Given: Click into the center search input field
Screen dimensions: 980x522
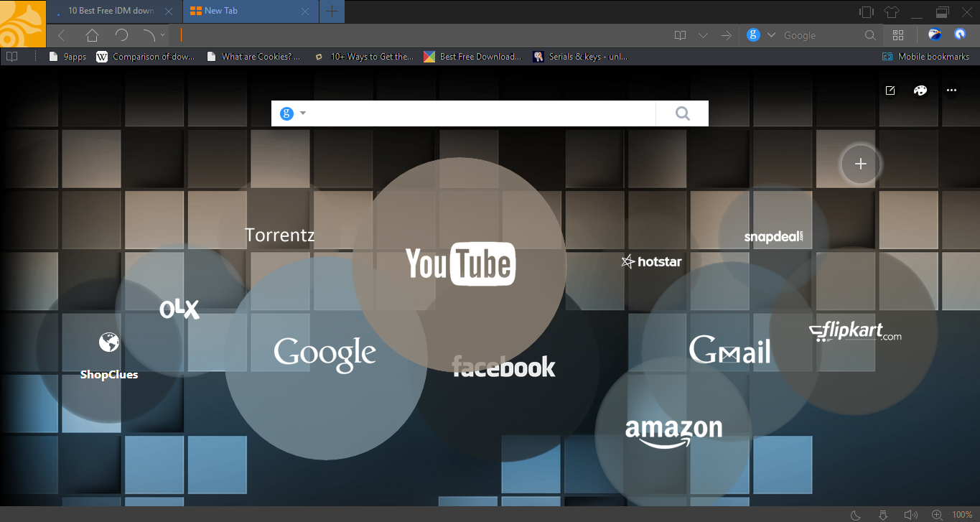Looking at the screenshot, I should click(x=482, y=113).
